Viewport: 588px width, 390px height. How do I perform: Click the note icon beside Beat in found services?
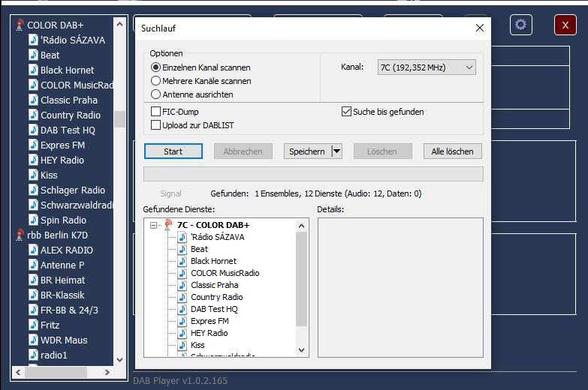182,249
